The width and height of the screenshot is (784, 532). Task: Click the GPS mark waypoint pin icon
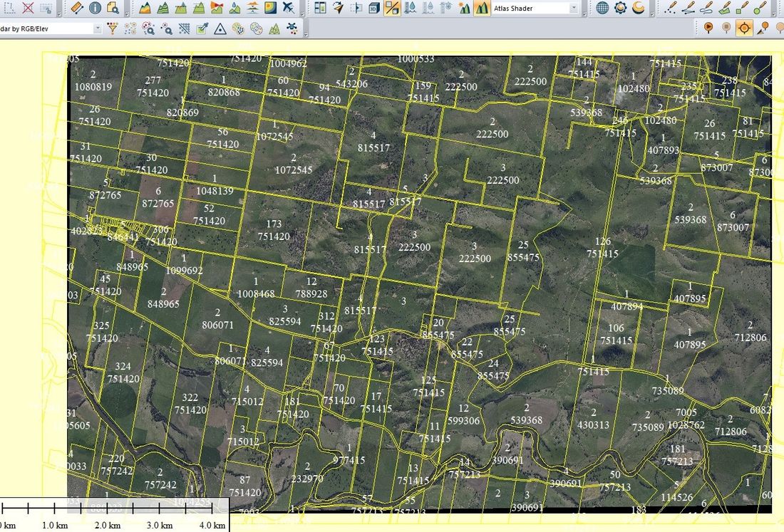[763, 28]
